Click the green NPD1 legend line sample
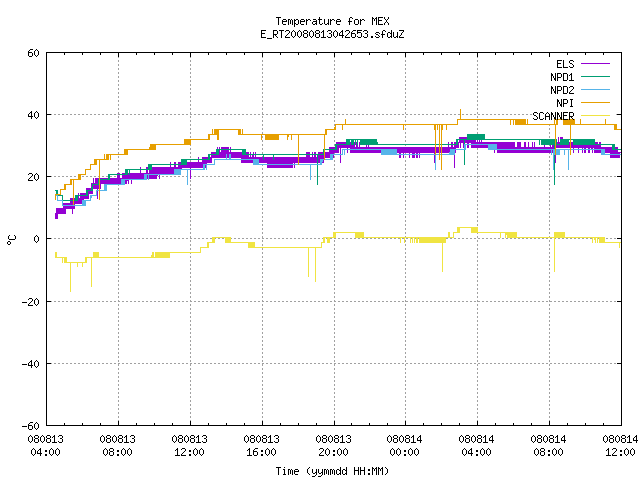The height and width of the screenshot is (480, 640). tap(595, 77)
